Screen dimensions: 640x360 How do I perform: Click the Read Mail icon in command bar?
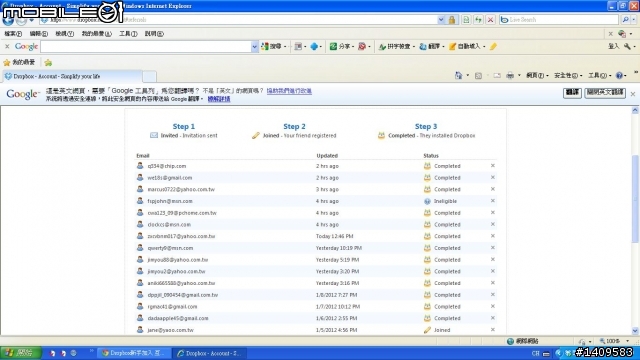(x=497, y=76)
